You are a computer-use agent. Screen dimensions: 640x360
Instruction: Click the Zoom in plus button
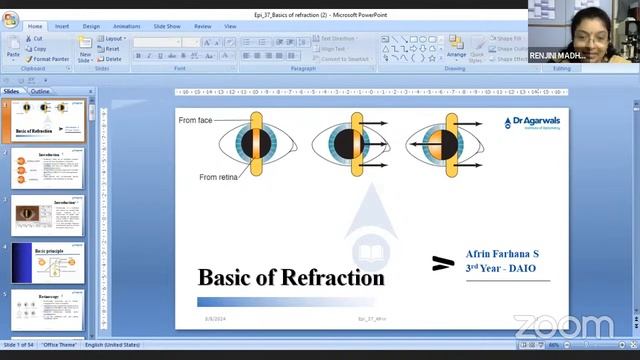(x=622, y=345)
